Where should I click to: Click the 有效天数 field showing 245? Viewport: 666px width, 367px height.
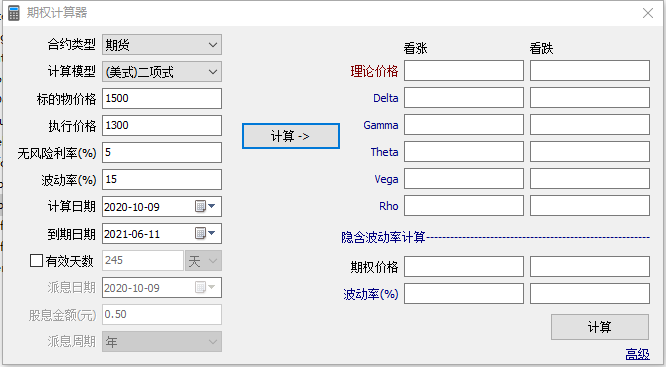click(x=143, y=260)
